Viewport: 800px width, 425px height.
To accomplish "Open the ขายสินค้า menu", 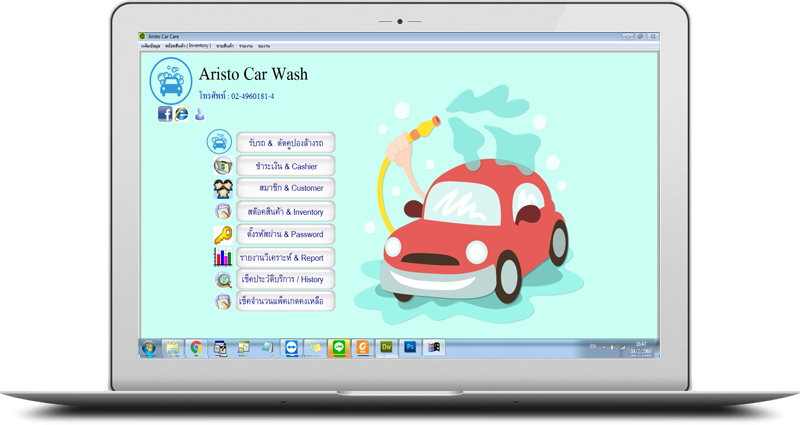I will pos(225,46).
